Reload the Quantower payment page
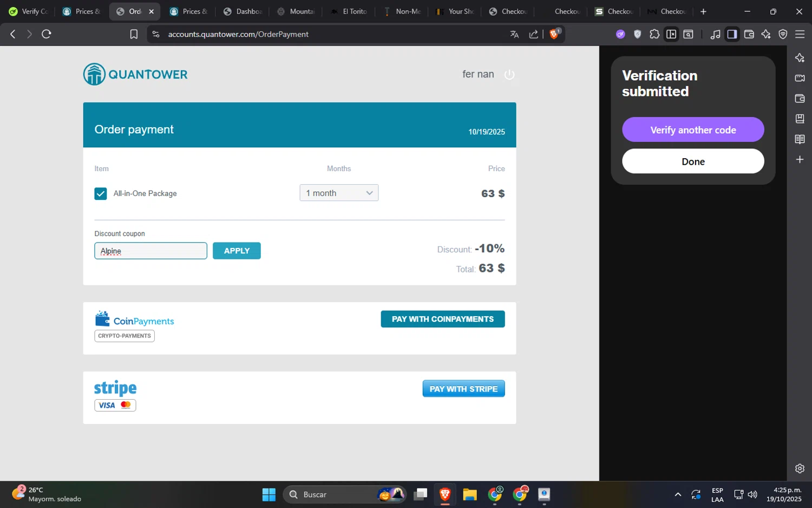812x508 pixels. [47, 34]
